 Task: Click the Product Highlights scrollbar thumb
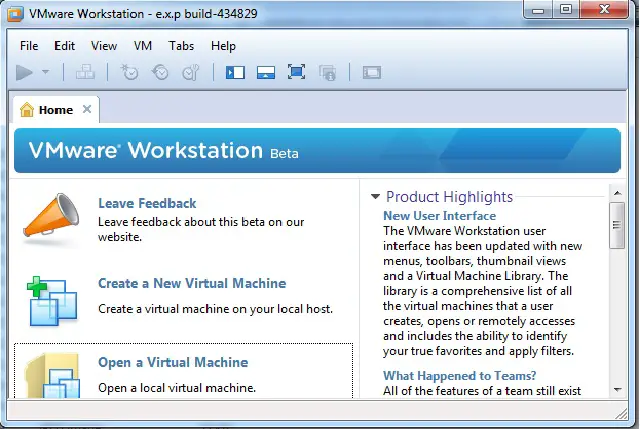click(x=617, y=225)
